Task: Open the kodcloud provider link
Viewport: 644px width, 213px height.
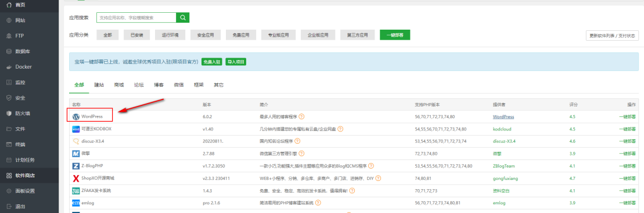Action: point(502,129)
